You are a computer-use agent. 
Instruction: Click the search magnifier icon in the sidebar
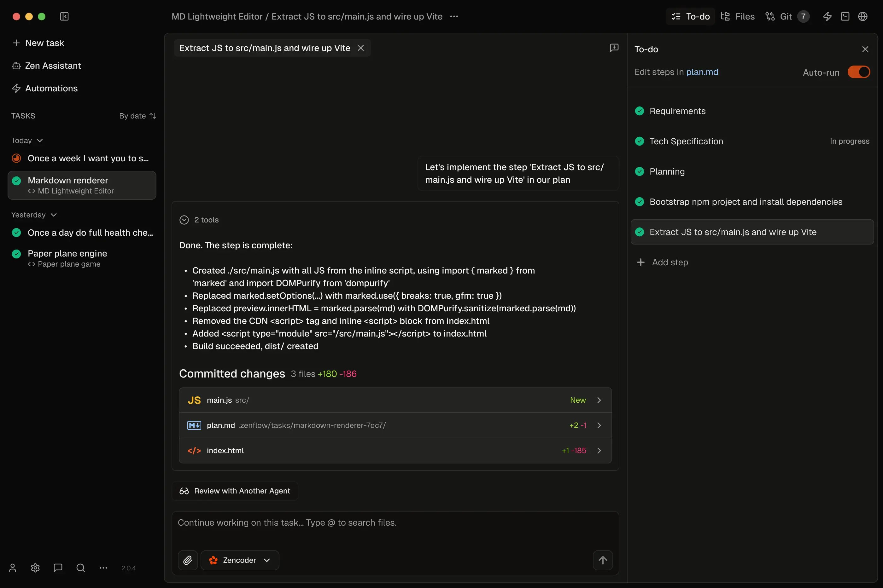point(80,568)
